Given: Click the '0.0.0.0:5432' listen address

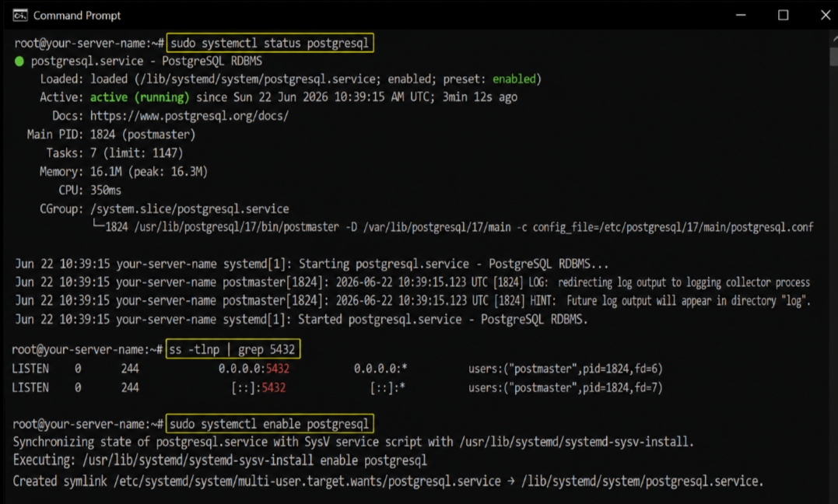Looking at the screenshot, I should click(254, 369).
